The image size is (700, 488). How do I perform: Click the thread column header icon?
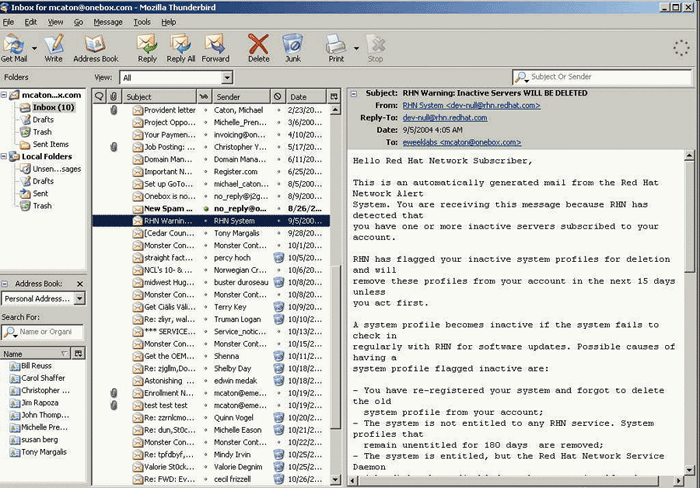point(100,96)
